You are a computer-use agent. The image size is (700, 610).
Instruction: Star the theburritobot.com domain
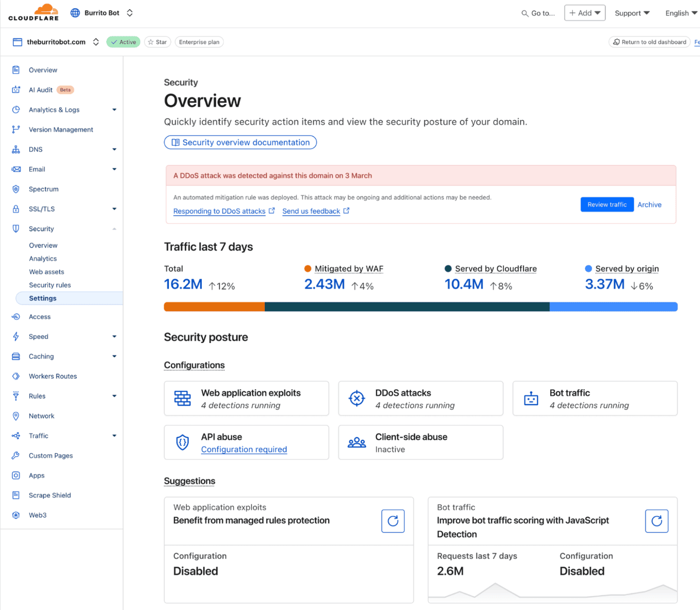point(158,42)
